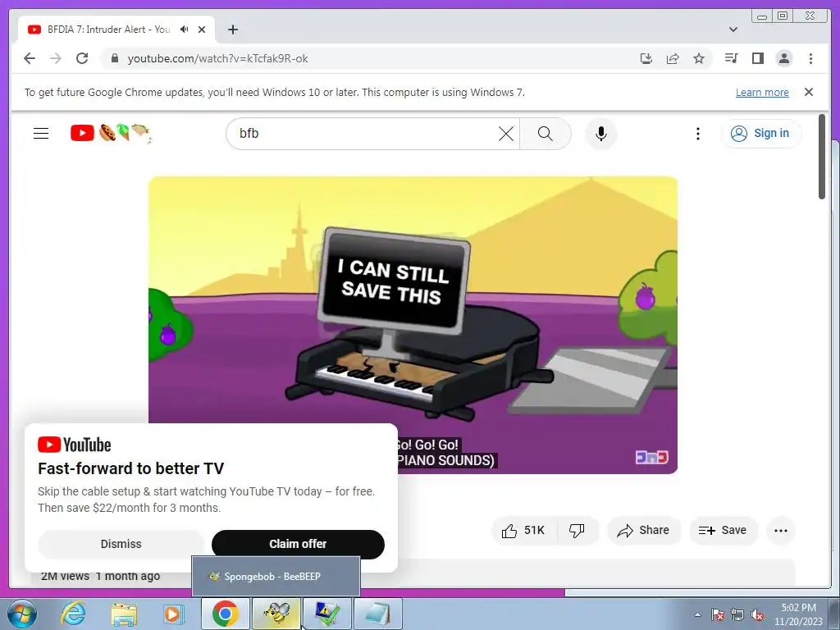
Task: Share this page using the address bar icon
Action: pos(673,58)
